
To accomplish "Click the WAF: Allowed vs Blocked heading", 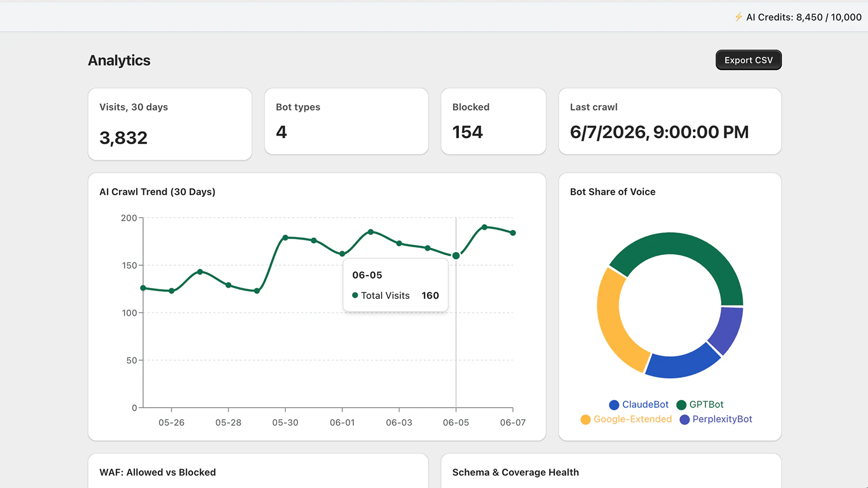I will 157,472.
